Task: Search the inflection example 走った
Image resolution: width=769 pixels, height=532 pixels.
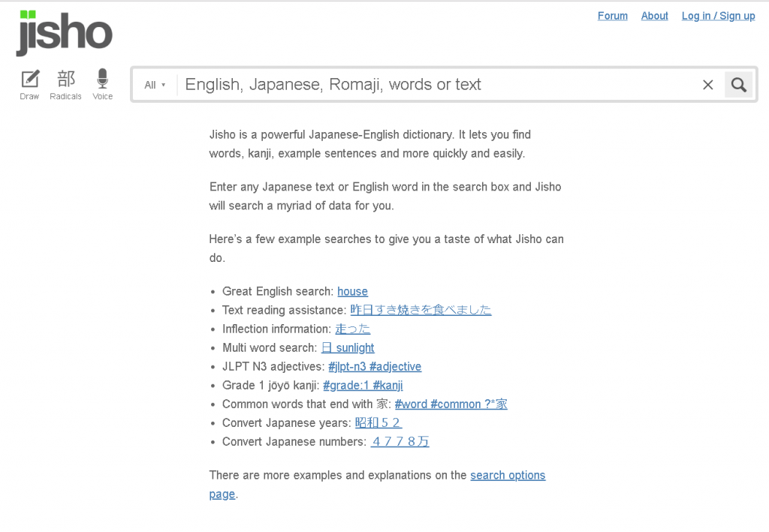Action: (352, 329)
